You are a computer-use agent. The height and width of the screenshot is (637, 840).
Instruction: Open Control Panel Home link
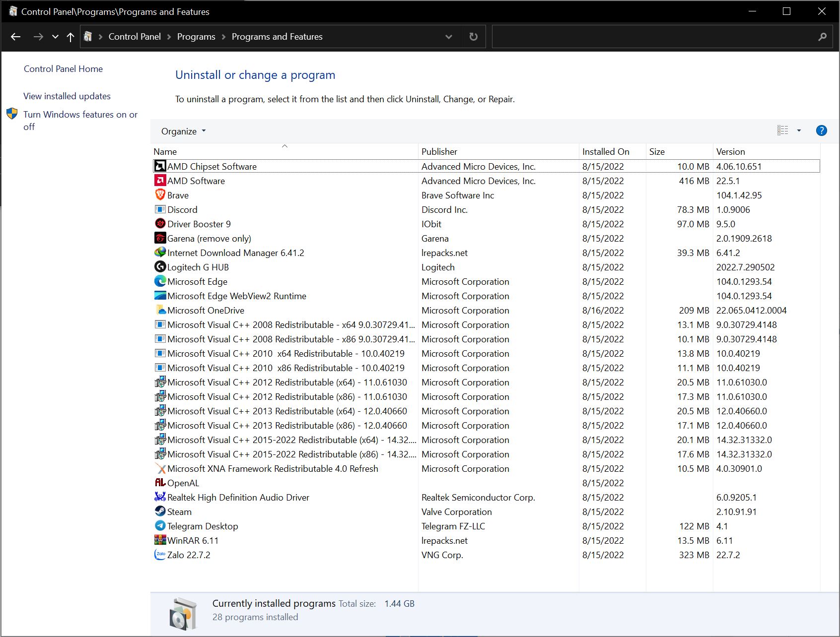[63, 69]
